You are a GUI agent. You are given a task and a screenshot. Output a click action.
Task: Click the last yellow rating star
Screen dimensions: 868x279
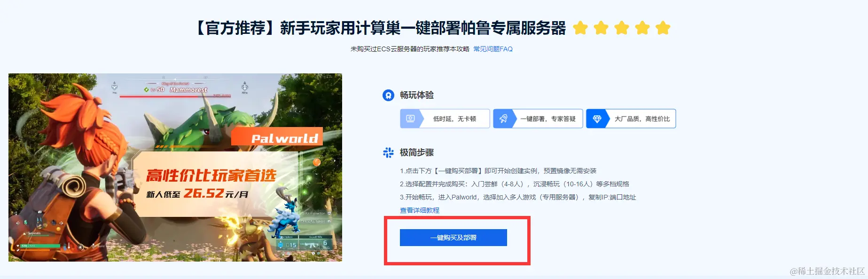pos(663,28)
